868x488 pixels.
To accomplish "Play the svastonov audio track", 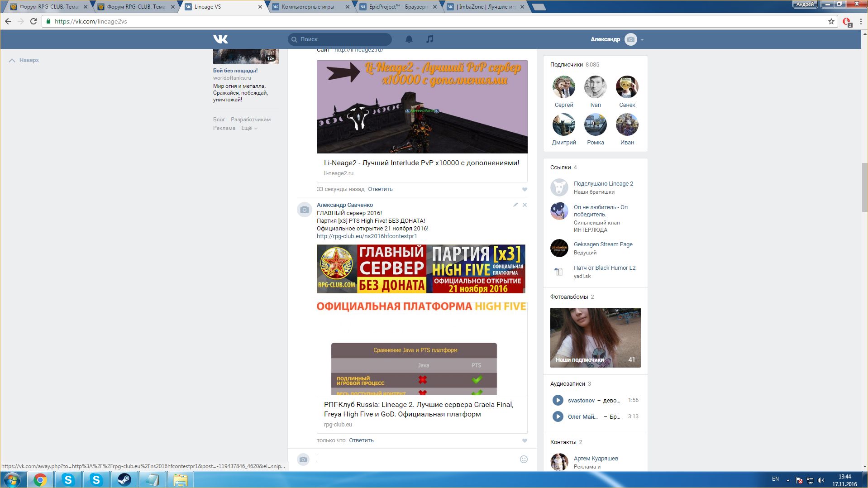I will coord(558,400).
